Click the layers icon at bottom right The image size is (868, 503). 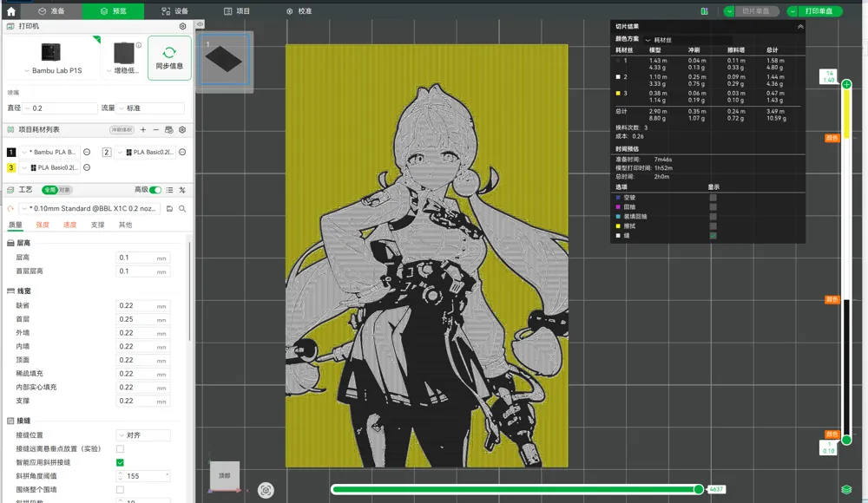coord(846,489)
